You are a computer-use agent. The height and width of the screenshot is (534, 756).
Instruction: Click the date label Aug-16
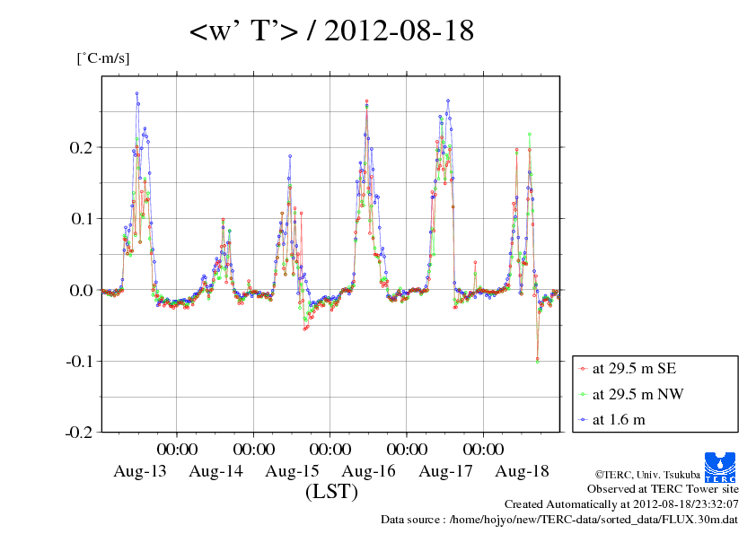(x=368, y=471)
